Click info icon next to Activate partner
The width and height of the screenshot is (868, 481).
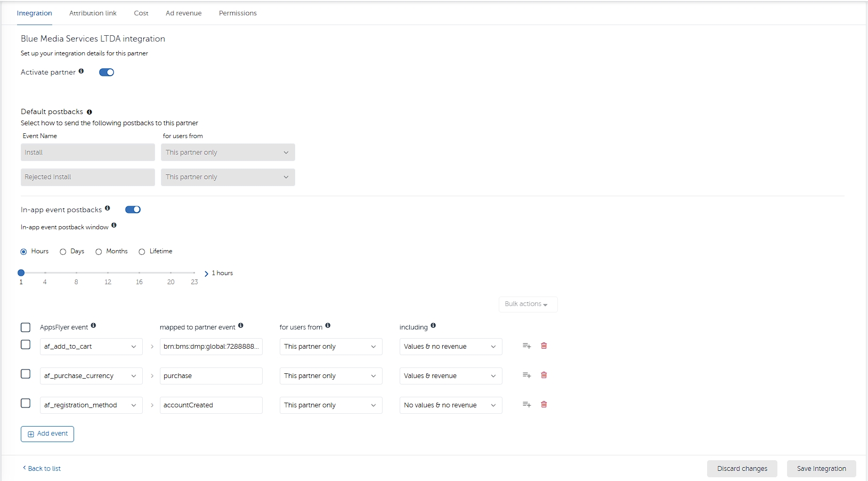(81, 71)
